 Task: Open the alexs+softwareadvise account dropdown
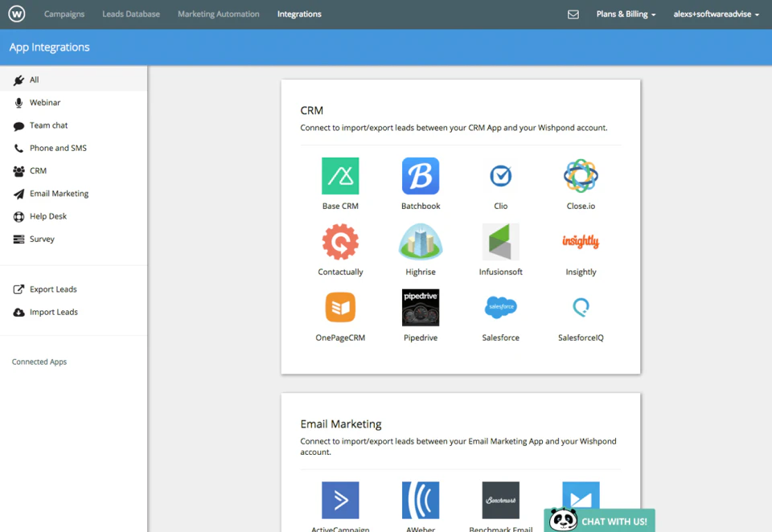click(x=715, y=14)
